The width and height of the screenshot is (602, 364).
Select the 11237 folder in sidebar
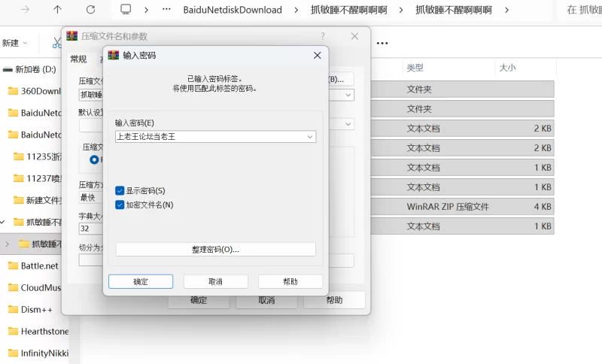[37, 178]
